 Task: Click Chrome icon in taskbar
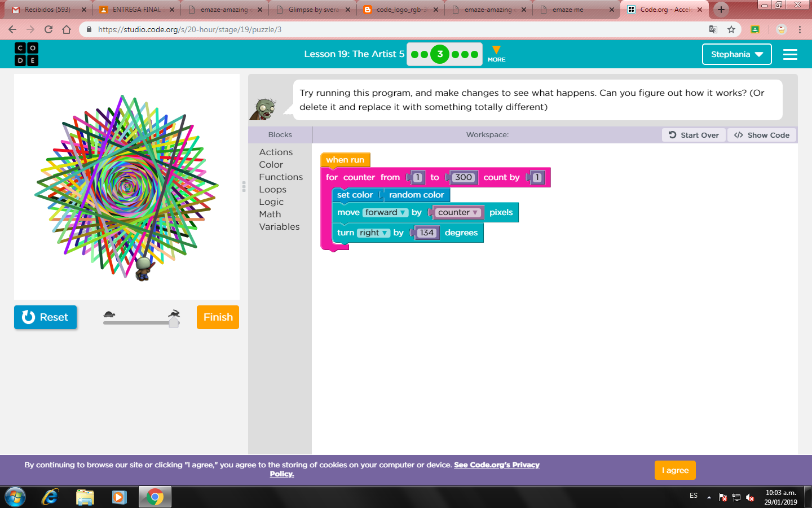pyautogui.click(x=155, y=497)
